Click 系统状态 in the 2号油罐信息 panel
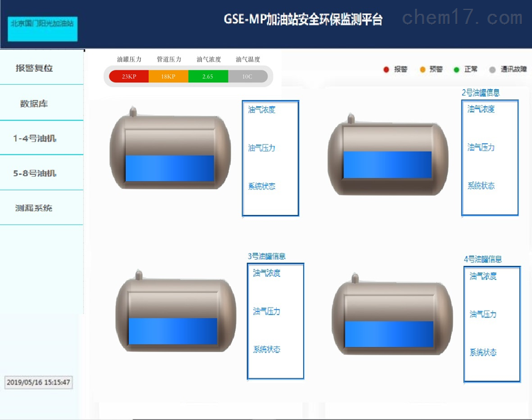This screenshot has width=532, height=420. point(481,185)
